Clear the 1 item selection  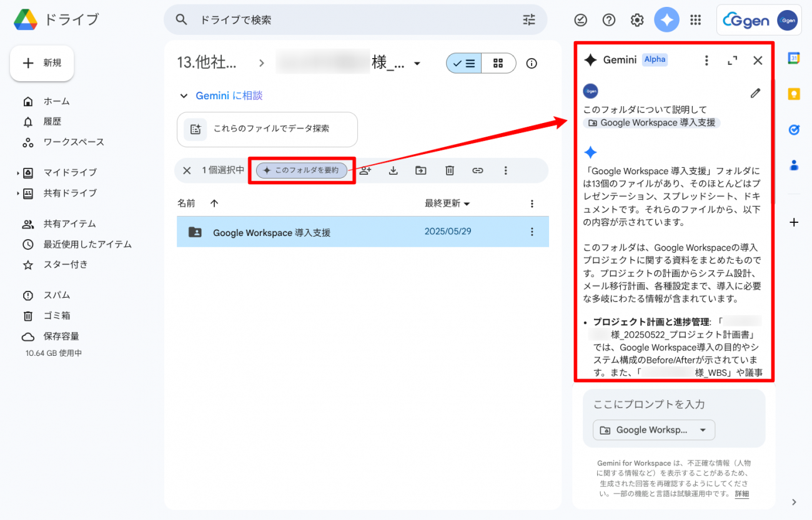click(187, 170)
